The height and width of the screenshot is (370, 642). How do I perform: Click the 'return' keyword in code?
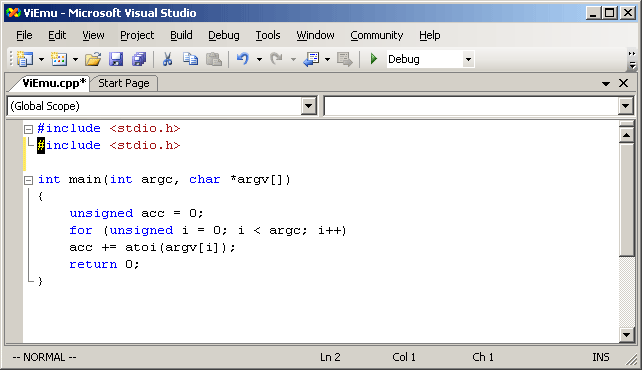(x=93, y=264)
